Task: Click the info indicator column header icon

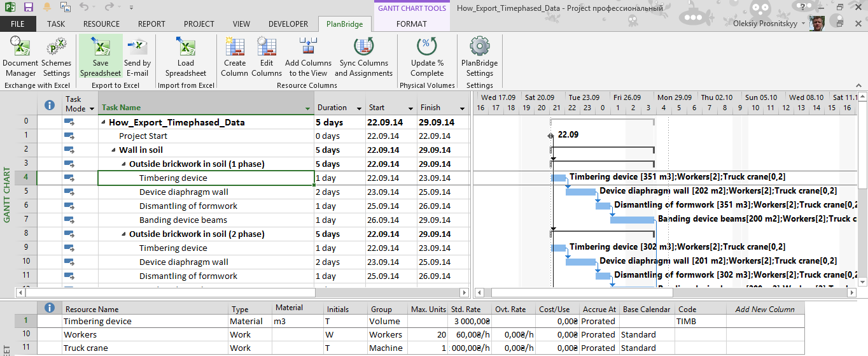Action: tap(50, 105)
